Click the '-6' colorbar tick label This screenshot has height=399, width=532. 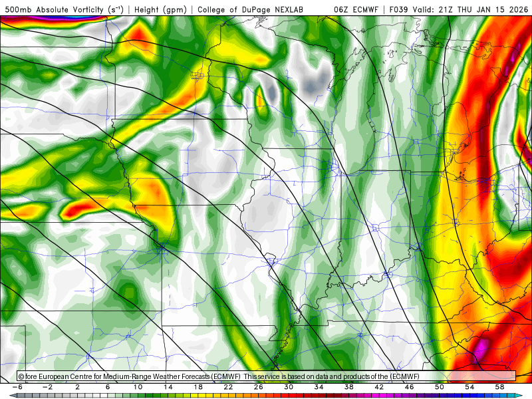[17, 387]
